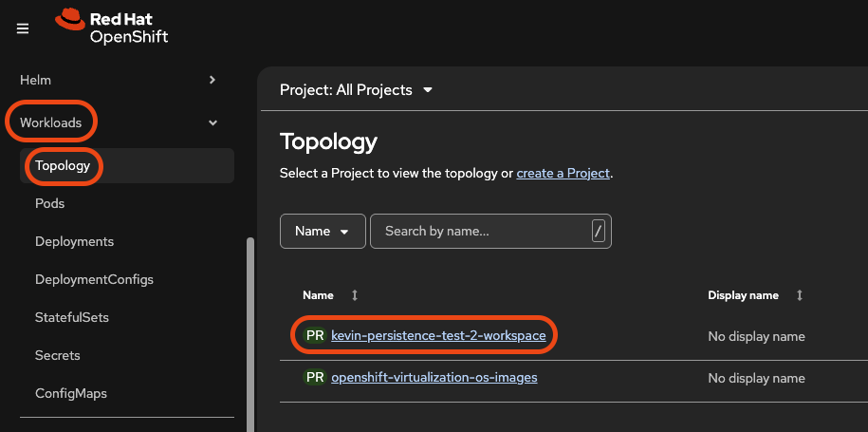Sort by the Display name column

coord(755,296)
